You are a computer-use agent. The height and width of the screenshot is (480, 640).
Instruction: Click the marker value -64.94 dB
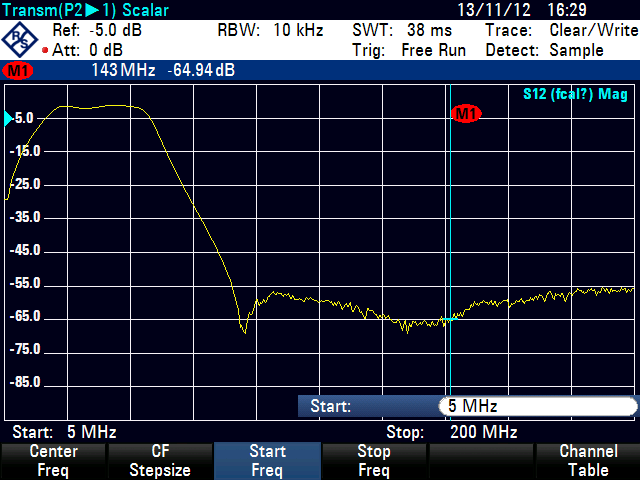tap(201, 70)
